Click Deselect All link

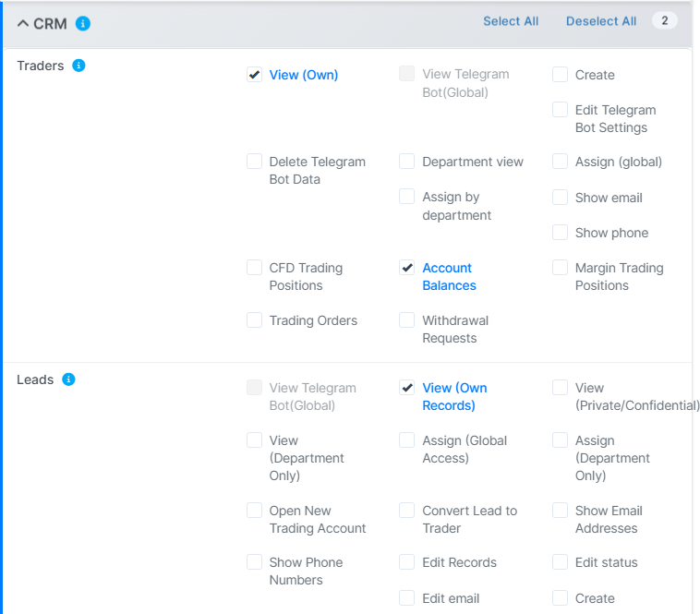(x=601, y=21)
